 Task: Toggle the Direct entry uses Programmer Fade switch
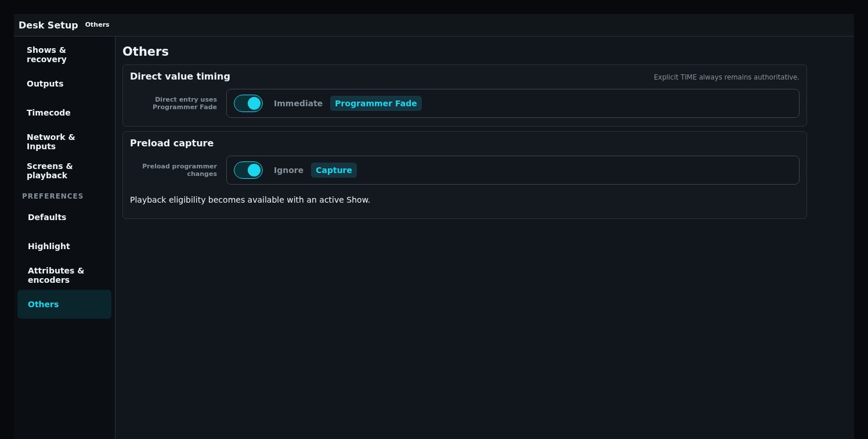248,103
